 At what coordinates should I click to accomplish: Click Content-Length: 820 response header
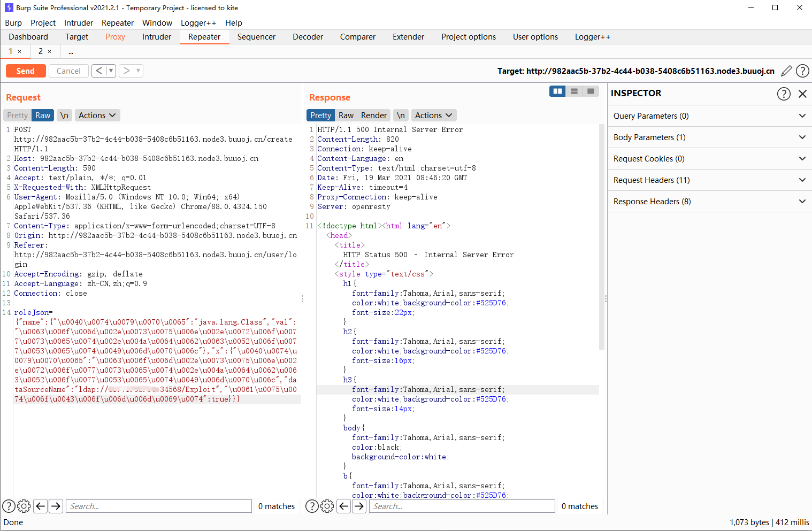[x=358, y=139]
